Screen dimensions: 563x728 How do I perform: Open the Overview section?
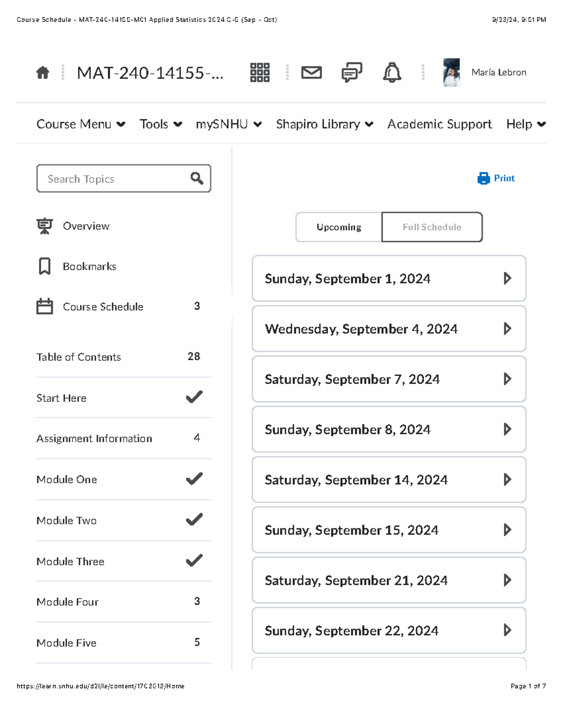pyautogui.click(x=86, y=226)
